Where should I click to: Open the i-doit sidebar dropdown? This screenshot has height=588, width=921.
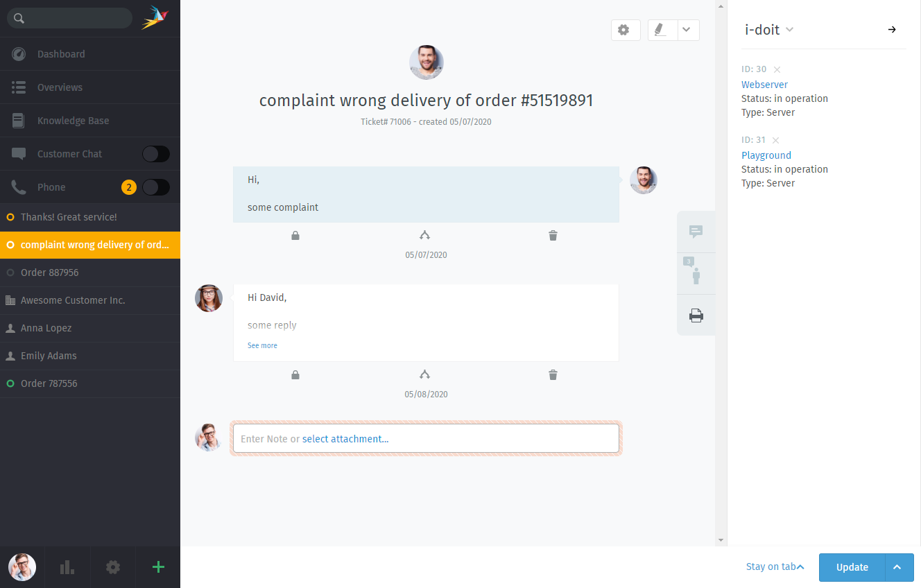[790, 30]
